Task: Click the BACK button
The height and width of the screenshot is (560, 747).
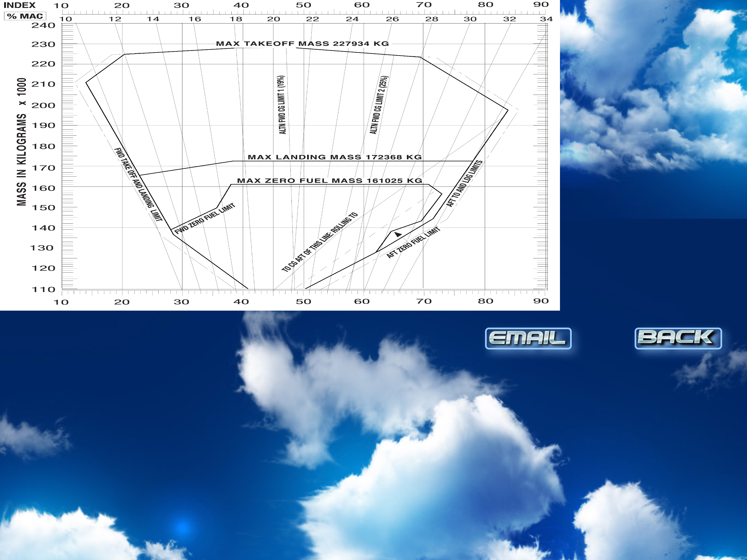Action: pos(678,338)
